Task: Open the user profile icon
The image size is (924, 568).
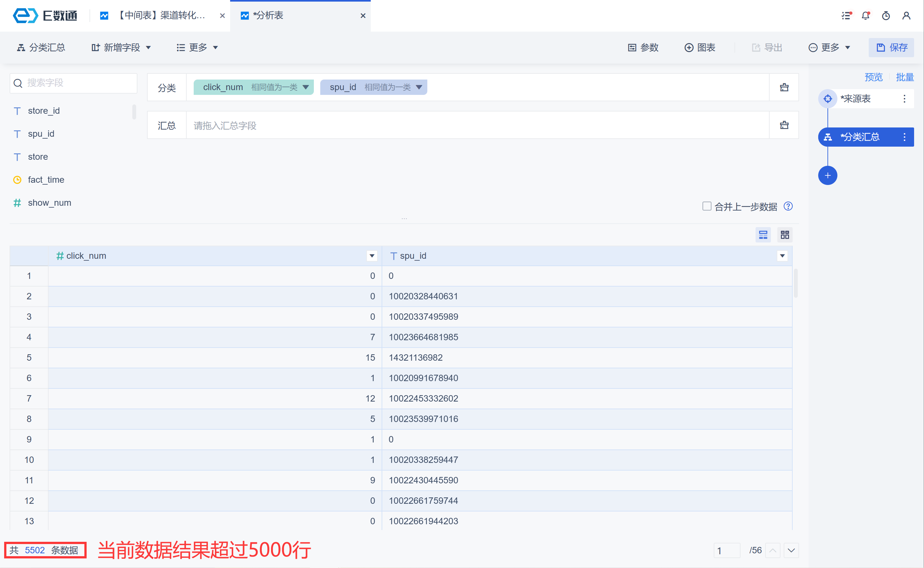Action: [x=906, y=16]
